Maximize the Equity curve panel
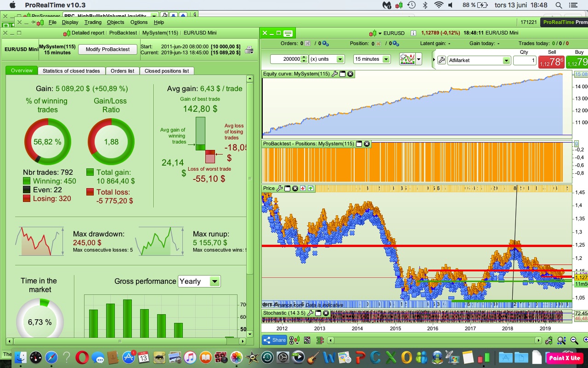This screenshot has height=368, width=588. pos(342,74)
